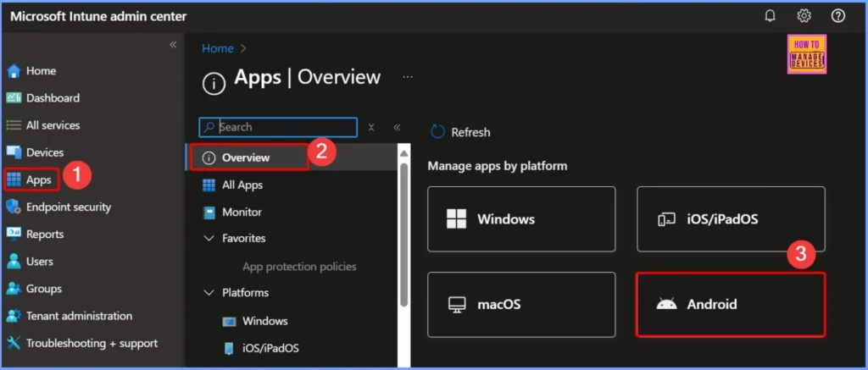Click the Apps grid icon in sidebar
This screenshot has width=868, height=370.
pyautogui.click(x=14, y=179)
